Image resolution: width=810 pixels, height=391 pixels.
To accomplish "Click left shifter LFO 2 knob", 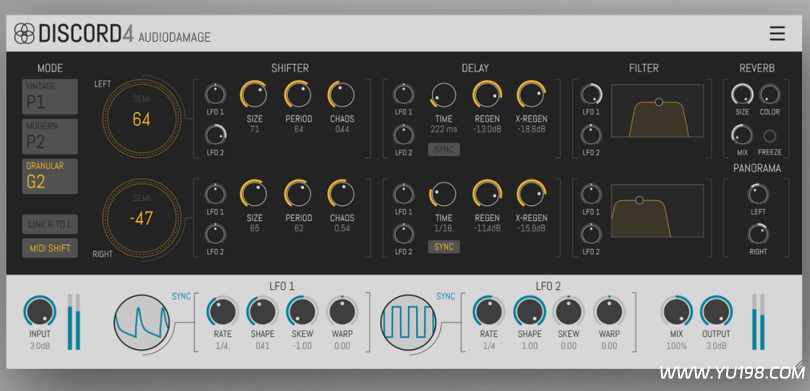I will (x=215, y=135).
